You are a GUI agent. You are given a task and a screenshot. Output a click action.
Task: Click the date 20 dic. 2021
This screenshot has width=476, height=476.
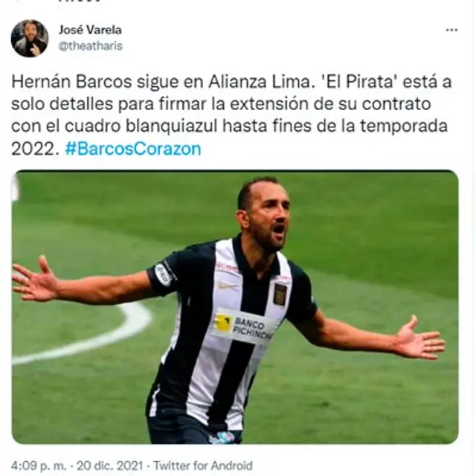109,466
